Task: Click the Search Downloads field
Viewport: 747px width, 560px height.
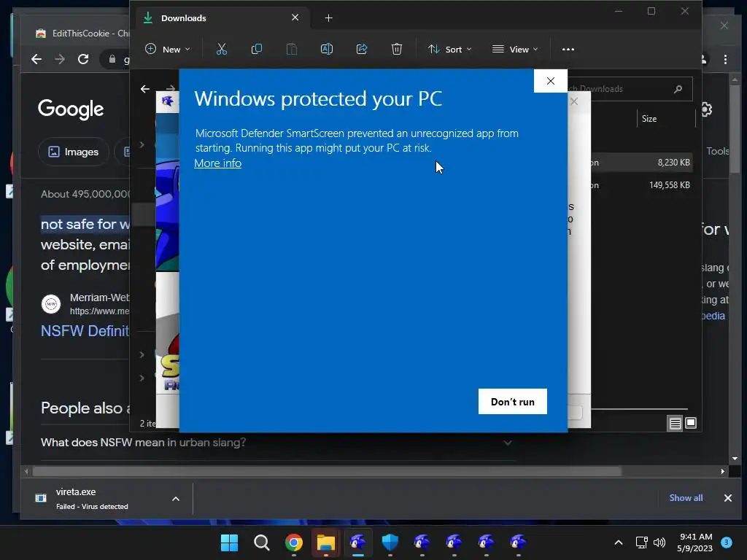Action: (630, 89)
